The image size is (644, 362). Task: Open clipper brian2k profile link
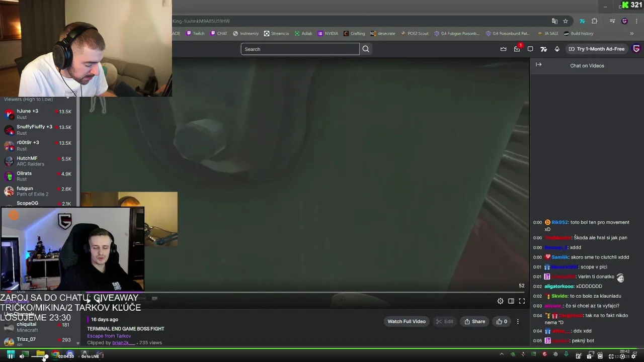pos(124,343)
